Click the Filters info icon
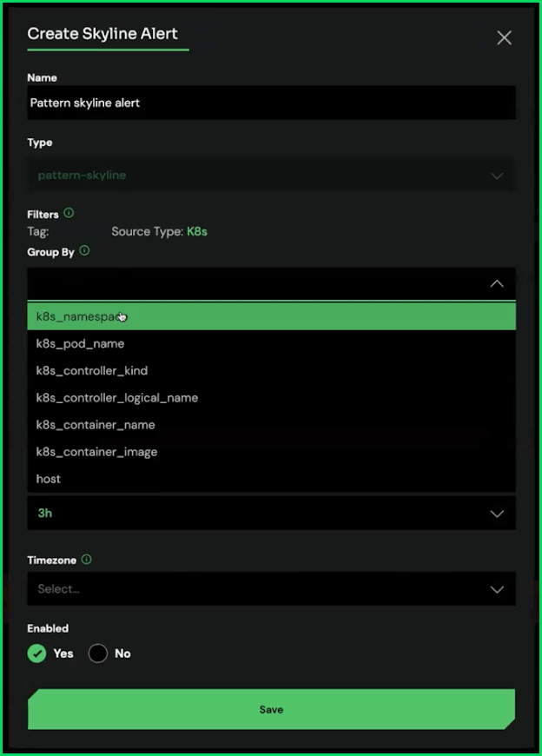 69,213
